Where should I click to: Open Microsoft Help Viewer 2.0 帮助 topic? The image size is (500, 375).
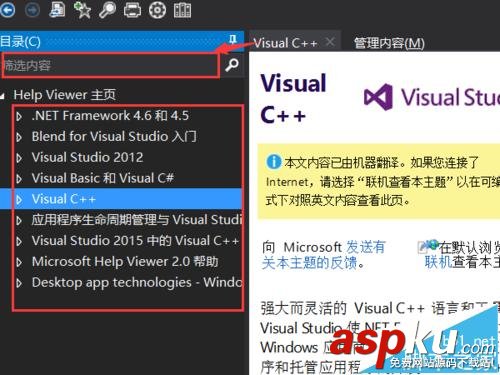(125, 261)
